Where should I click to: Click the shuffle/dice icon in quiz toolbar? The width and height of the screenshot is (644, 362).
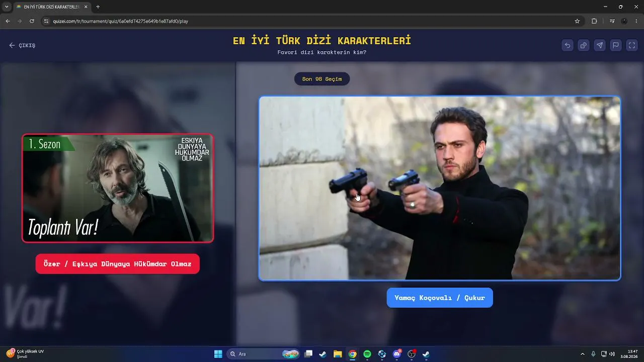pyautogui.click(x=584, y=45)
